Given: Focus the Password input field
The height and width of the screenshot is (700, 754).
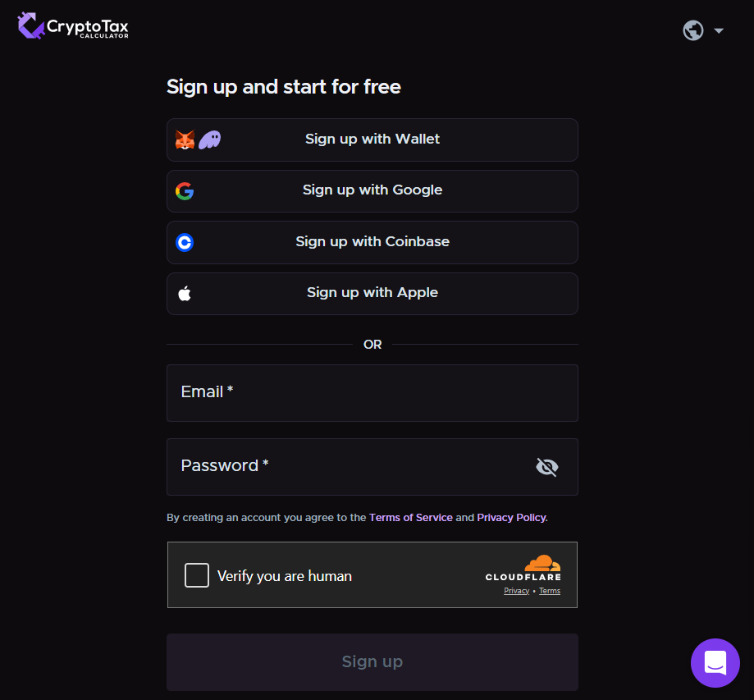Looking at the screenshot, I should [353, 467].
